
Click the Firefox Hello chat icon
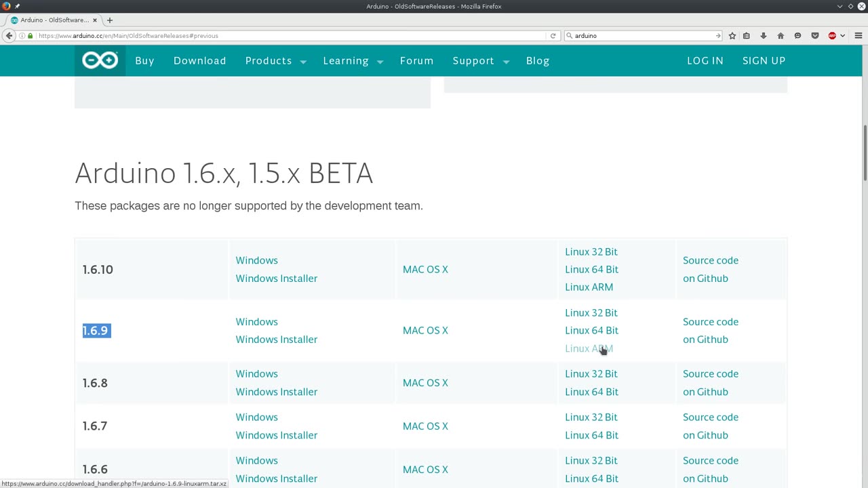(797, 35)
